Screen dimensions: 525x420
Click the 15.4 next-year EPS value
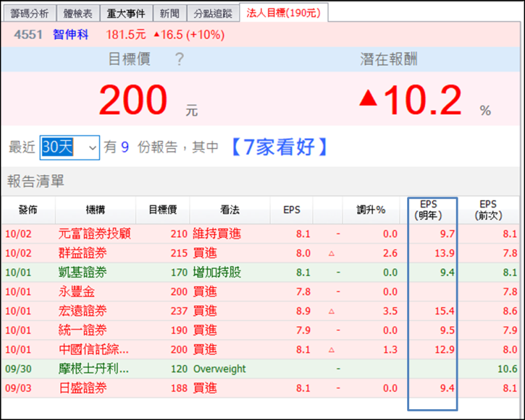[444, 311]
